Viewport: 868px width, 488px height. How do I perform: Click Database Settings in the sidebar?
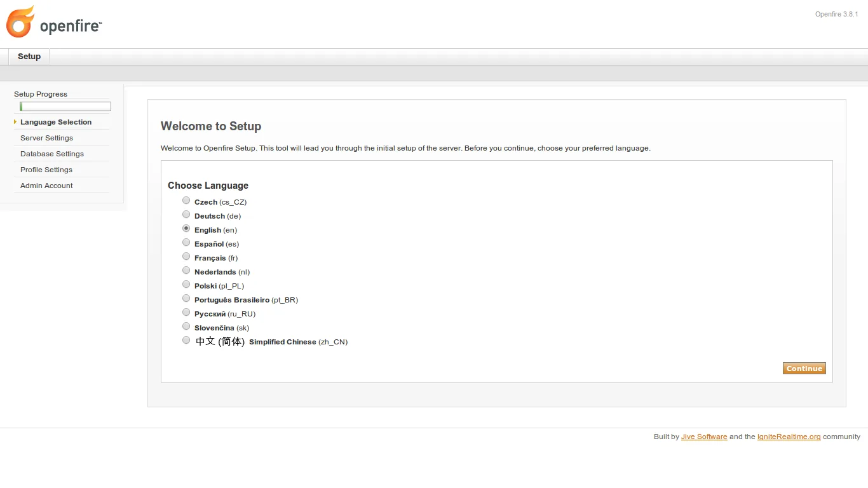[52, 154]
